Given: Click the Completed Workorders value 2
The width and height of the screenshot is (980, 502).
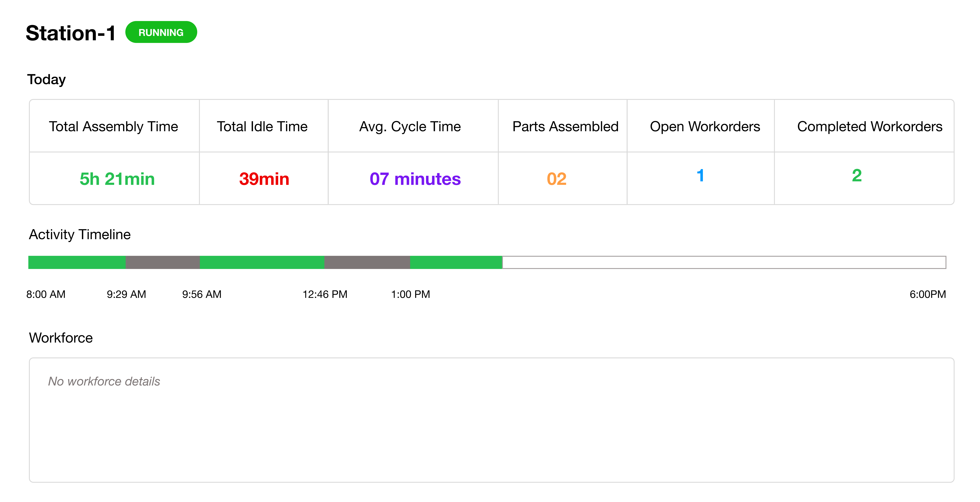Looking at the screenshot, I should (x=857, y=176).
